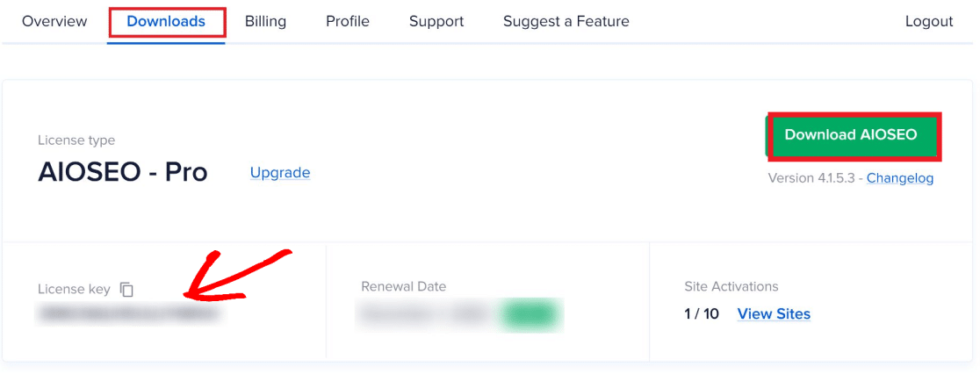This screenshot has height=374, width=980.
Task: Click the 1 / 10 site activations count
Action: click(701, 313)
